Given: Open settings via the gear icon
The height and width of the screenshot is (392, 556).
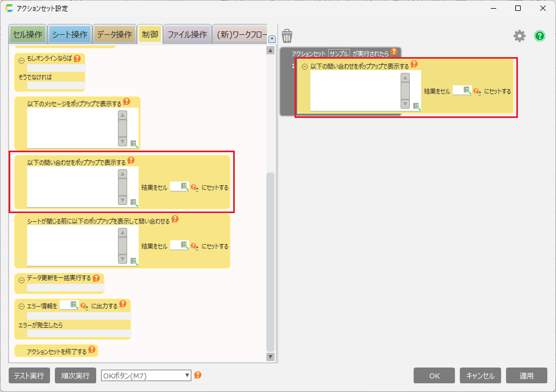Looking at the screenshot, I should (x=520, y=36).
